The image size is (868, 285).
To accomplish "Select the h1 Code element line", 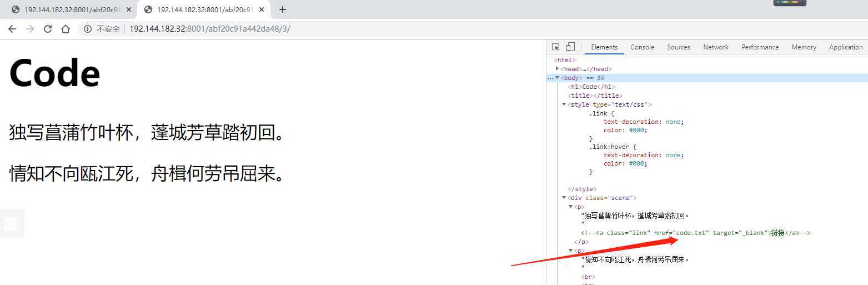I will [591, 87].
